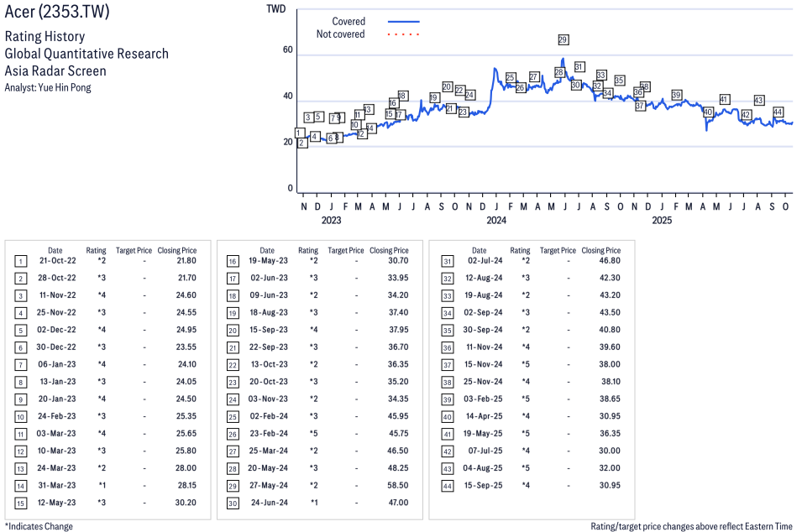Click the red dotted Not covered legend sample
Screen dimensions: 802x532
[x=403, y=34]
